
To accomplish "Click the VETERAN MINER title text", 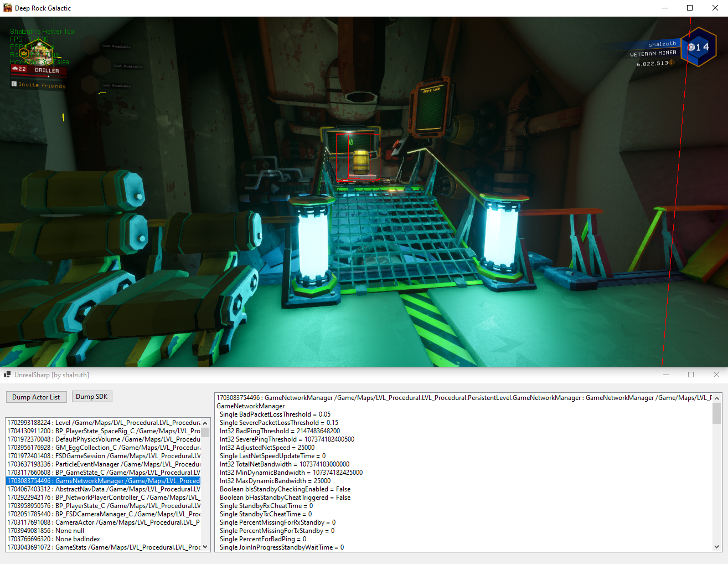I will pos(653,53).
